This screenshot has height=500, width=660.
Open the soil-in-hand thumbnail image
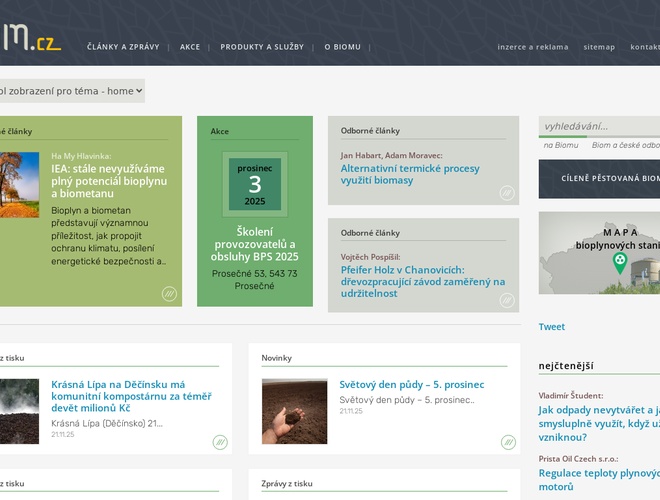click(294, 411)
